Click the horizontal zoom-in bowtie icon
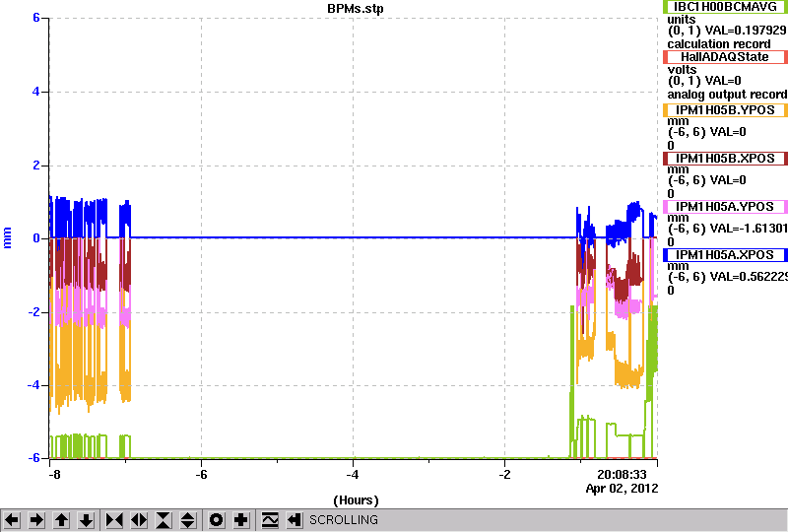Viewport: 788px width, 532px height. point(114,520)
